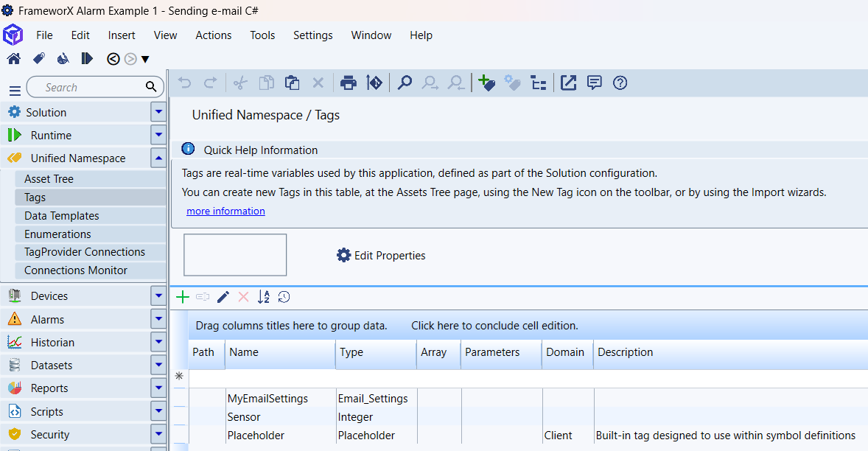Click Edit Properties button

[x=381, y=256]
